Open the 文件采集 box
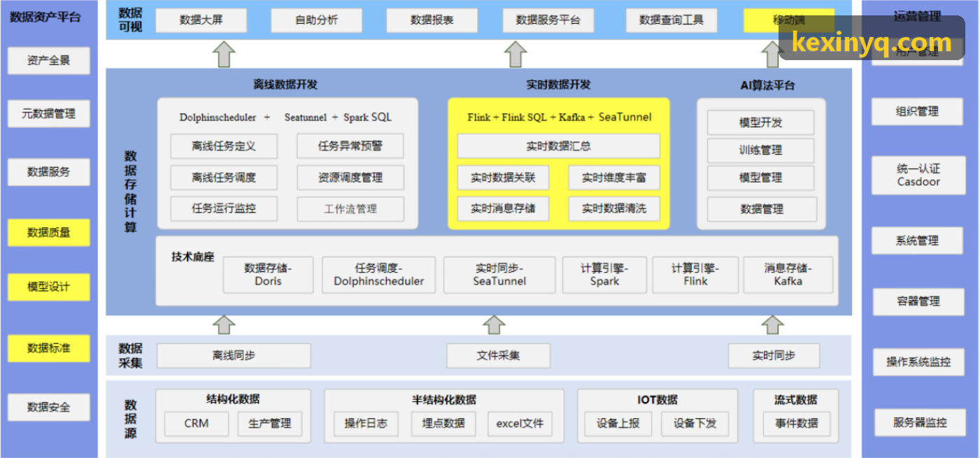 pos(499,355)
